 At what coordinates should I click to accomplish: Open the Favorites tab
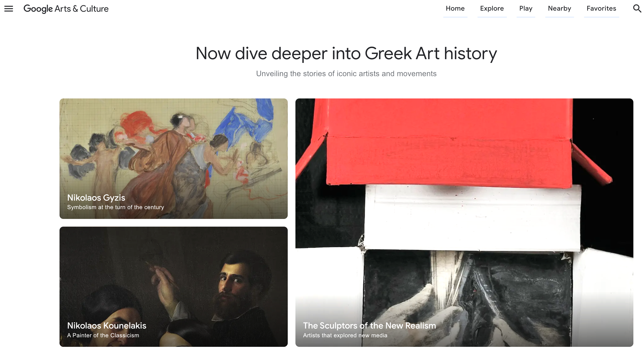coord(601,8)
